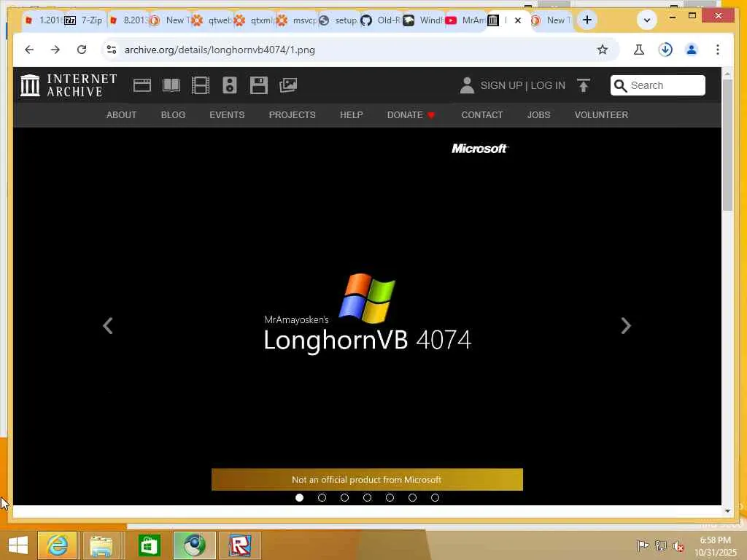This screenshot has width=747, height=560.
Task: Open File Explorer from taskbar
Action: click(101, 545)
